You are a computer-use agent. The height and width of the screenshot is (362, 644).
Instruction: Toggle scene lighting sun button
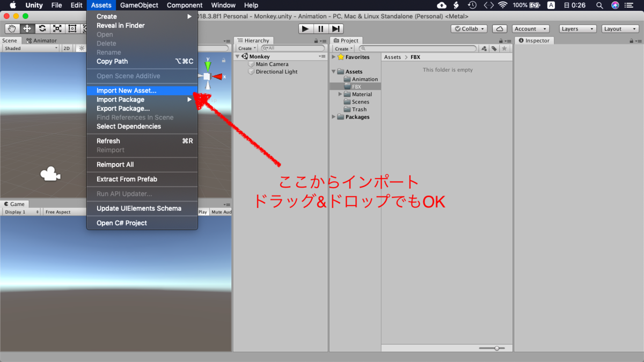click(81, 48)
